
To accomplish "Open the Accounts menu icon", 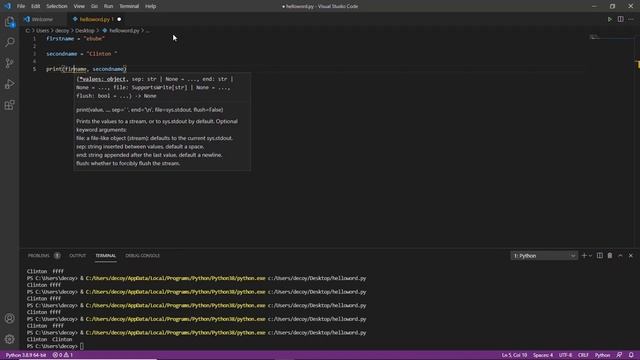I will [x=9, y=318].
